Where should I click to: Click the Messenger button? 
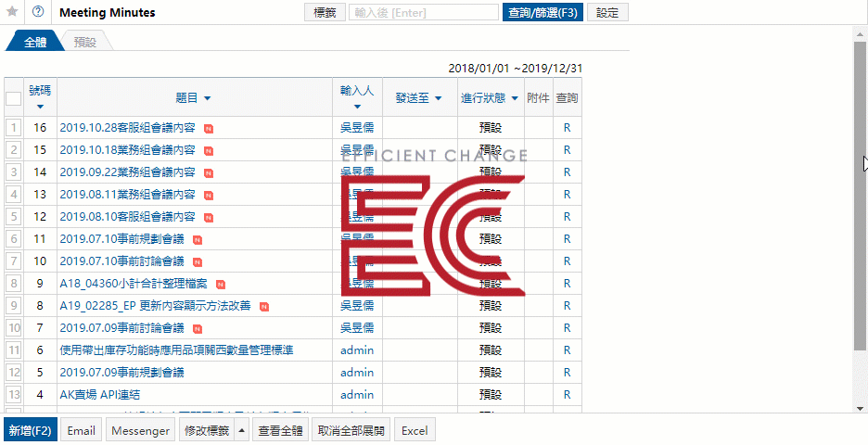tap(141, 430)
